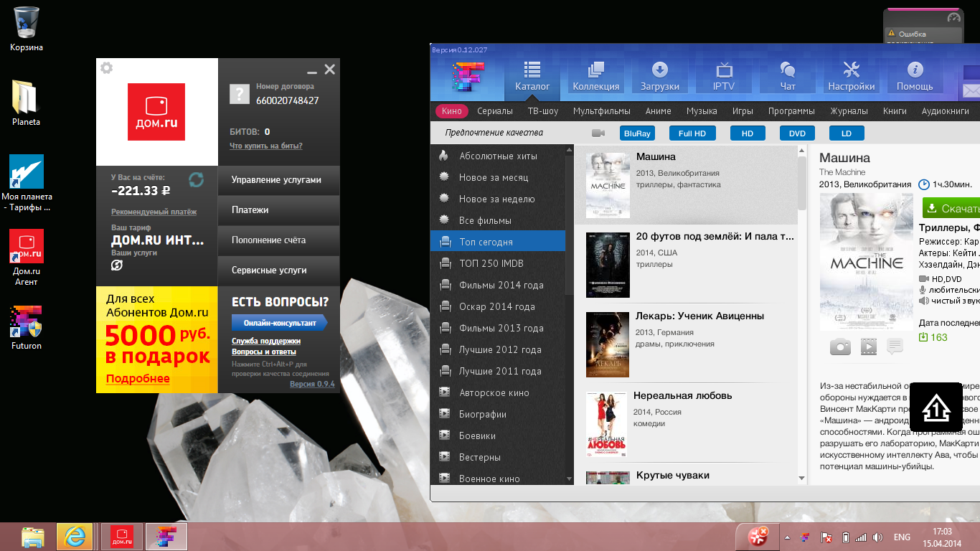Open the Лекарь: Ученик Авиценны poster thumbnail
Viewport: 980px width, 551px height.
tap(608, 344)
